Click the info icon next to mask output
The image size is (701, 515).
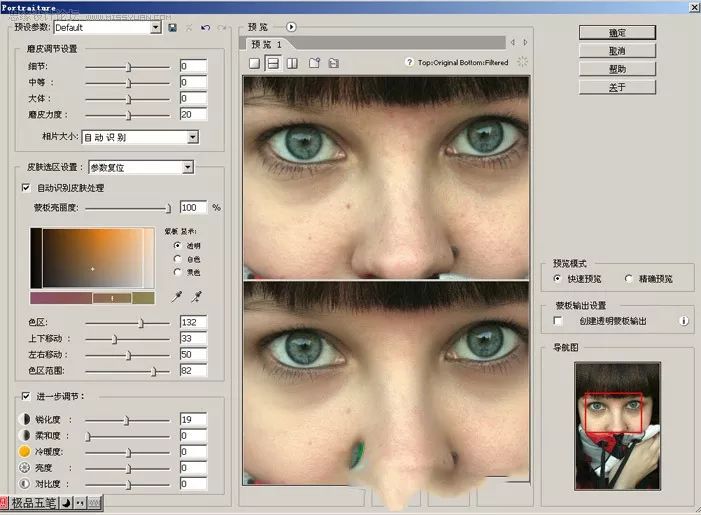click(x=684, y=321)
